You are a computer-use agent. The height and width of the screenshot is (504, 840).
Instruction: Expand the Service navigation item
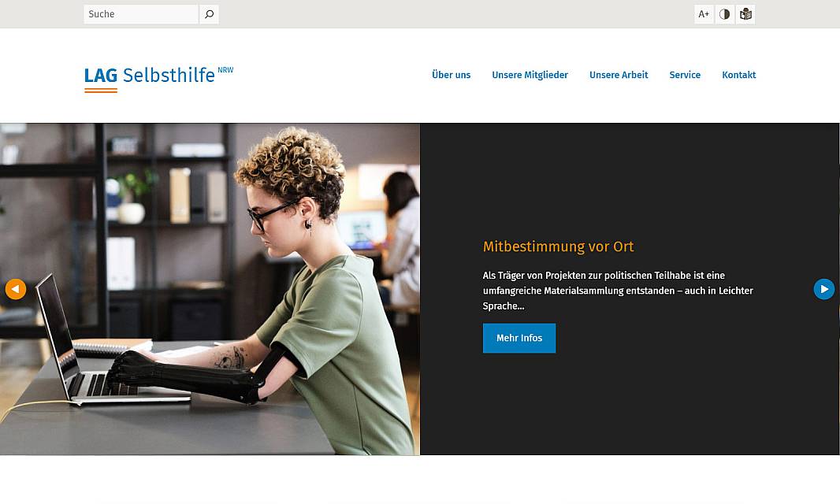(x=685, y=75)
